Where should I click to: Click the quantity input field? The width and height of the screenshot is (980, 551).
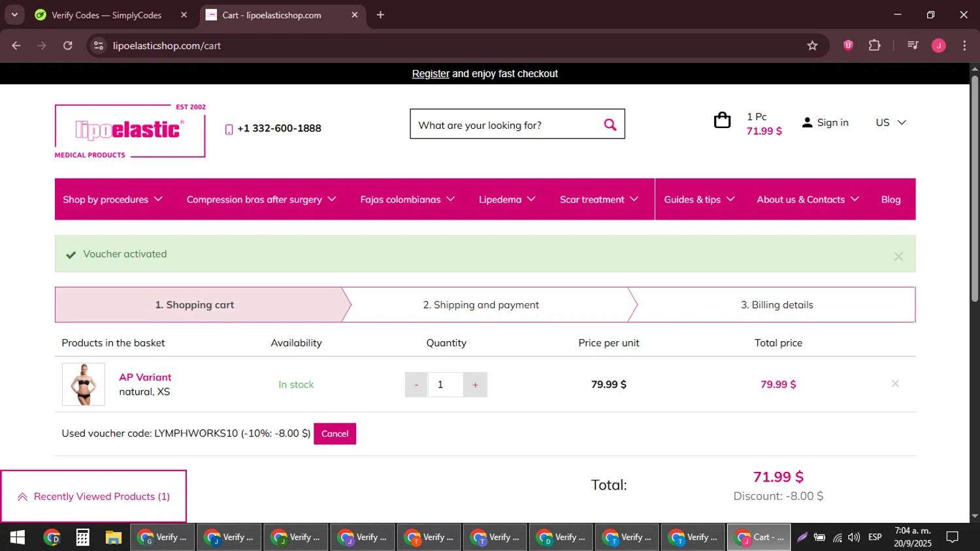445,385
